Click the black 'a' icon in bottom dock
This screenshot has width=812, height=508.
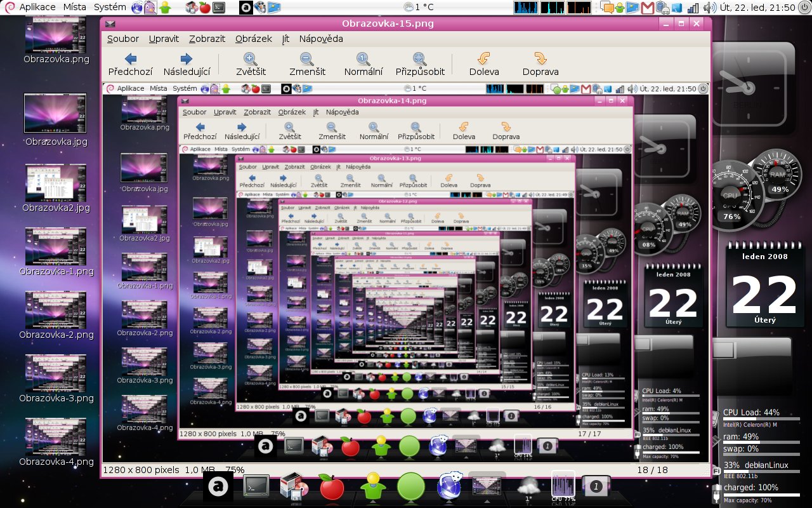tap(219, 486)
